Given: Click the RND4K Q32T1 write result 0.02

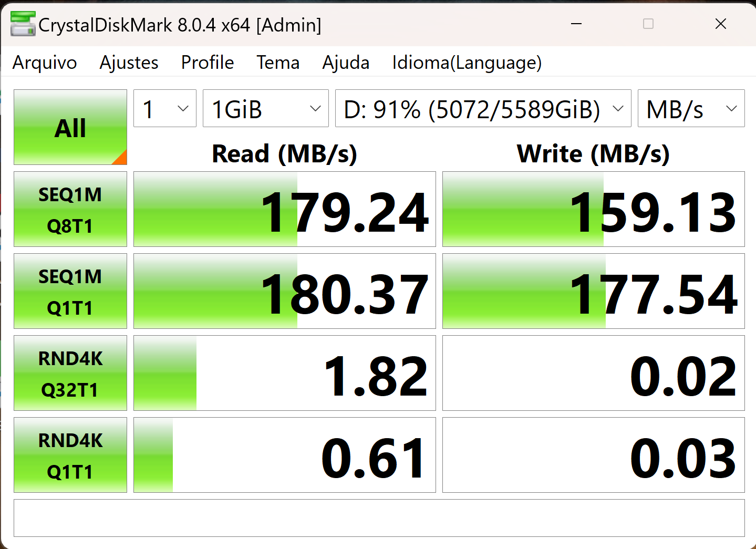Looking at the screenshot, I should (594, 373).
